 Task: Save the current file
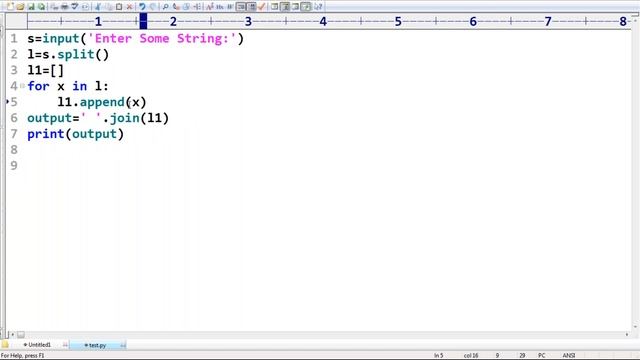click(31, 7)
